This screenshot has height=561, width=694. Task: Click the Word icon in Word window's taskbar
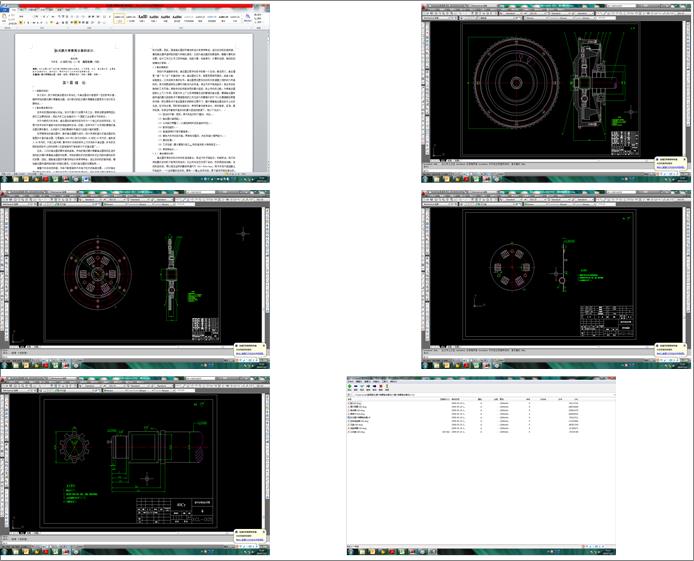pyautogui.click(x=86, y=179)
